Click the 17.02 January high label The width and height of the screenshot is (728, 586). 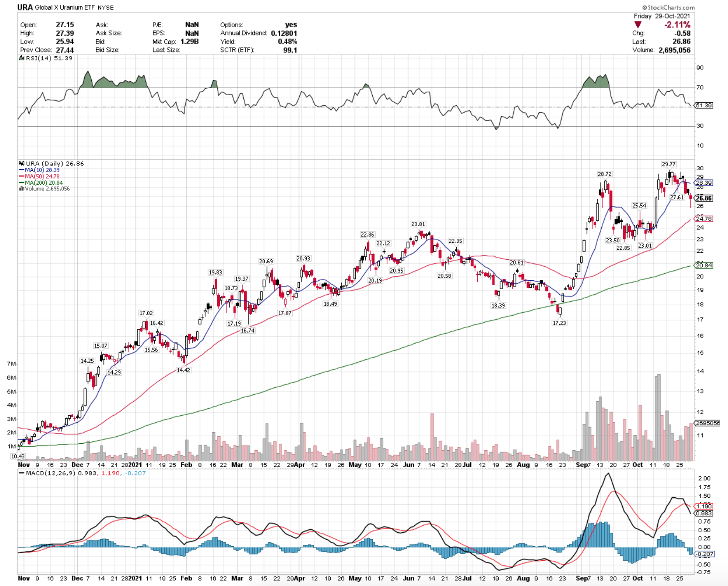pos(146,313)
